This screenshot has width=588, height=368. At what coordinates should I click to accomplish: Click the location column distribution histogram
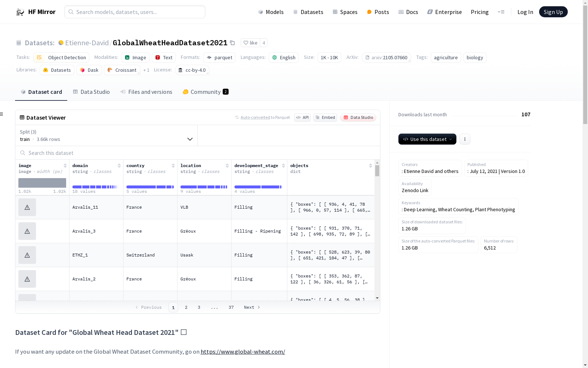coord(204,187)
